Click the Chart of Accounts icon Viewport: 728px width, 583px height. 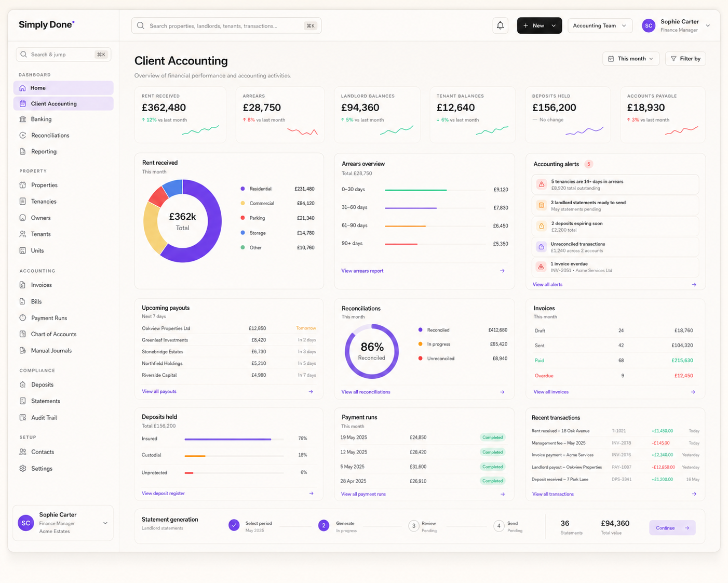tap(23, 334)
